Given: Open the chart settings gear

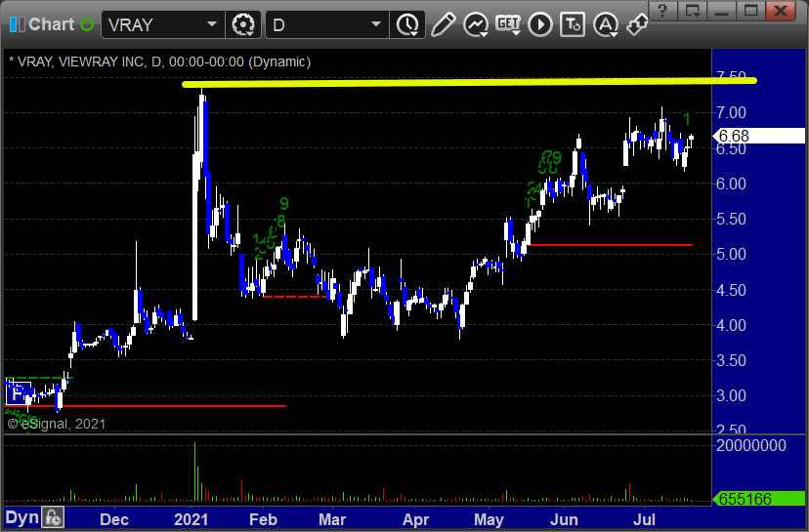Looking at the screenshot, I should point(242,24).
